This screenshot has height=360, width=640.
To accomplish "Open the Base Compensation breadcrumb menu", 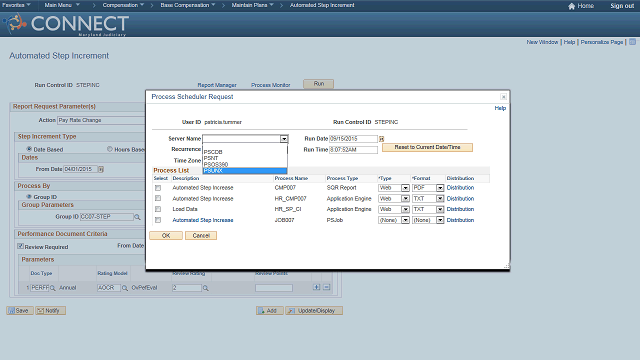I will pyautogui.click(x=188, y=5).
